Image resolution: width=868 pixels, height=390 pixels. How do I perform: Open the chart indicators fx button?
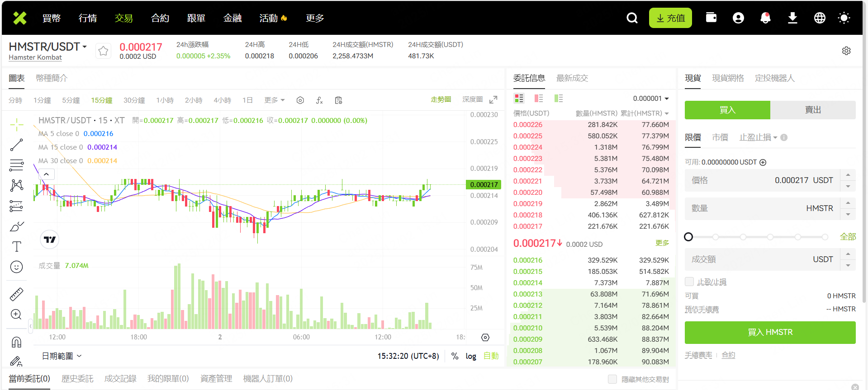319,100
